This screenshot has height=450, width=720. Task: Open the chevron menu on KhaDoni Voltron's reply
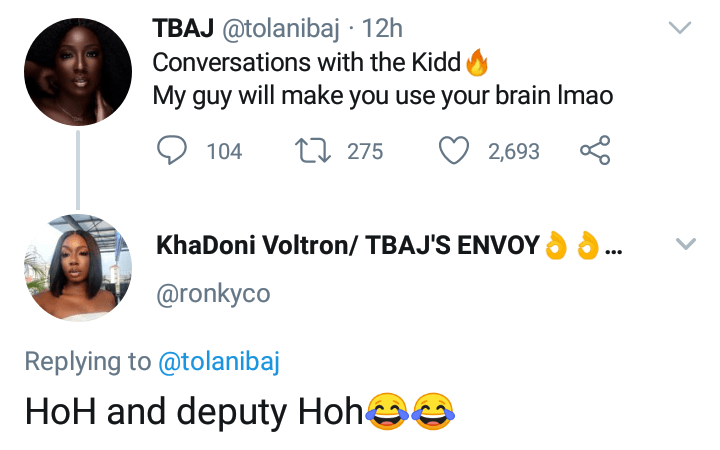tap(685, 243)
